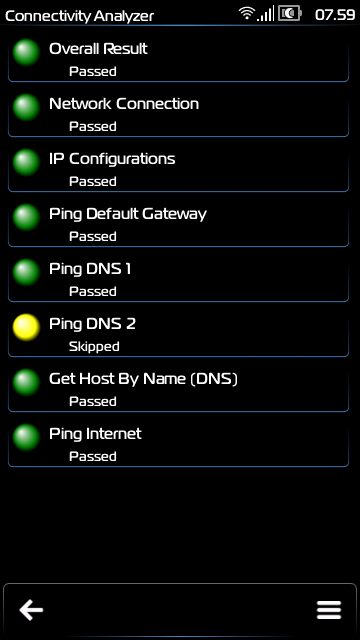Viewport: 360px width, 640px height.
Task: Open the hamburger menu icon
Action: [329, 610]
